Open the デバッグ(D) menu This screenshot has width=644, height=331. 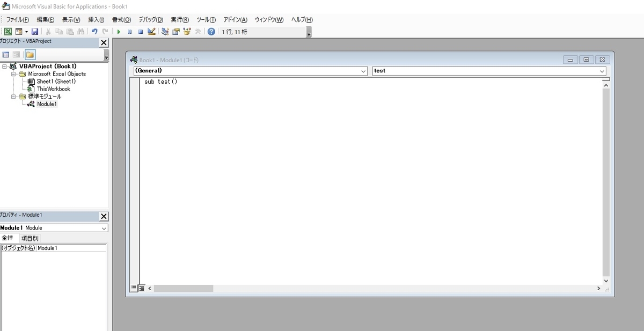151,19
